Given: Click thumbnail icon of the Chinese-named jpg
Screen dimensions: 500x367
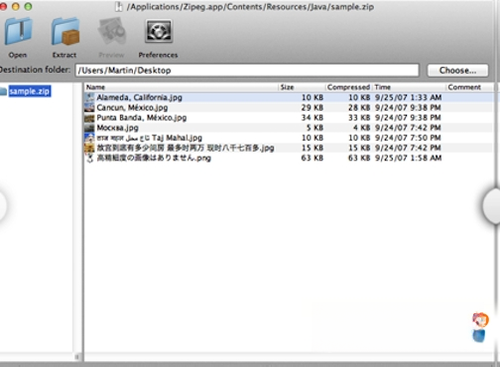Looking at the screenshot, I should [x=89, y=148].
